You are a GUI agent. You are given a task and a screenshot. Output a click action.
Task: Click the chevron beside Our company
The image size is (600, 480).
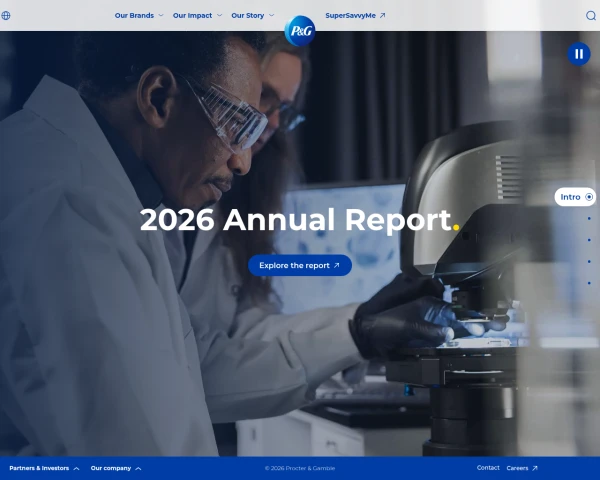click(x=139, y=469)
